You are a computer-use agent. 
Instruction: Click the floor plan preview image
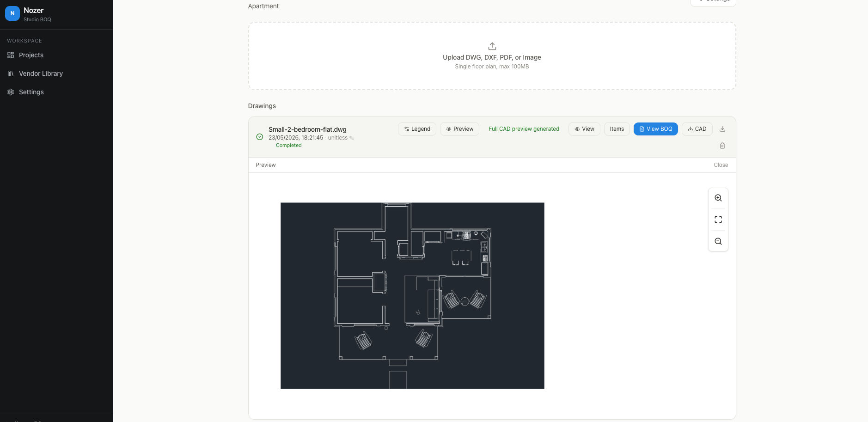click(x=412, y=295)
